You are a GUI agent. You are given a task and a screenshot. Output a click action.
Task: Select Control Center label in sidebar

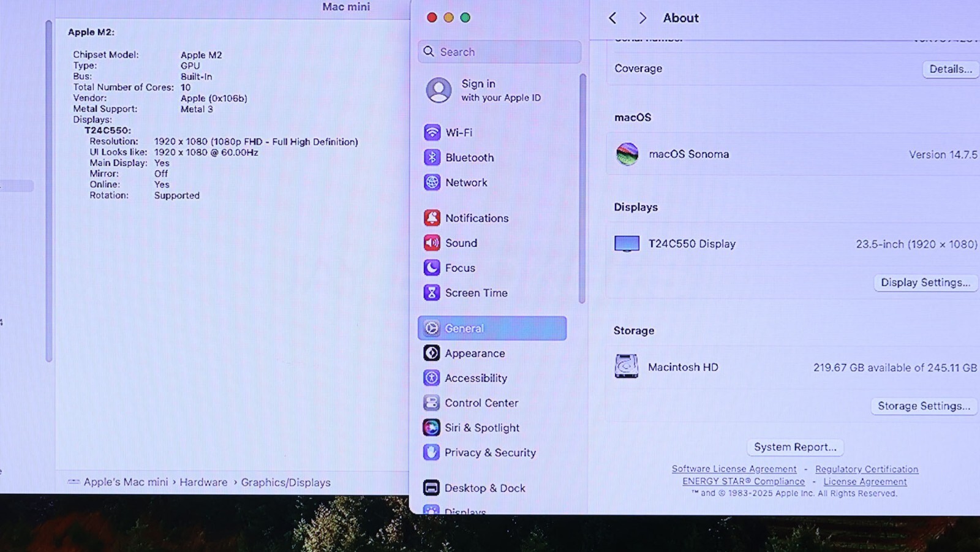pos(481,403)
